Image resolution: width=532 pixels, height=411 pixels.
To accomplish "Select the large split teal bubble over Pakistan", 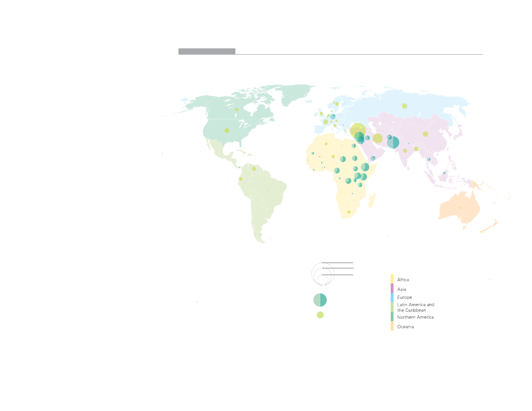I will 393,142.
